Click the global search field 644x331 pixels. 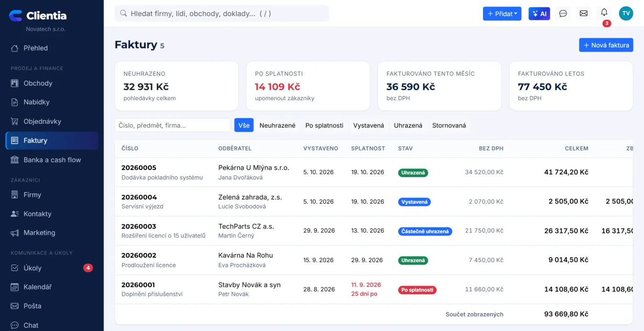[x=222, y=14]
